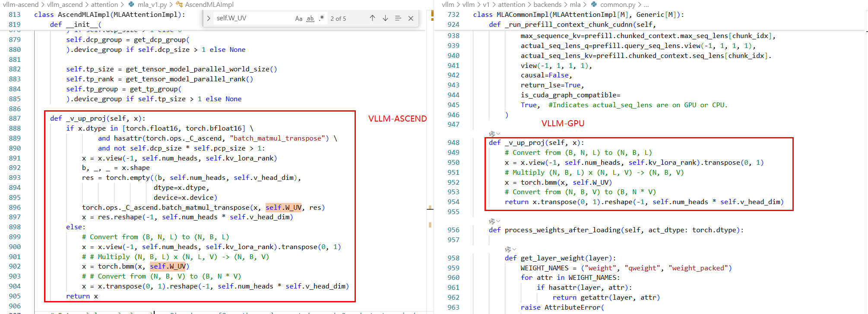Screen dimensions: 868x314
Task: Click the Python file icon beside common.py
Action: coord(594,5)
